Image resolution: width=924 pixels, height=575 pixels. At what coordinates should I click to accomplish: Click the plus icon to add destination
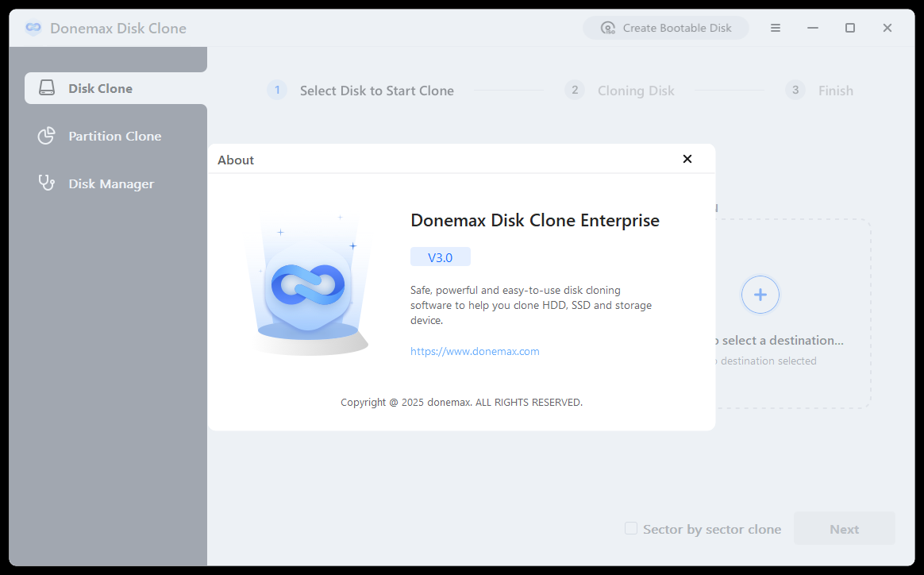[x=760, y=295]
